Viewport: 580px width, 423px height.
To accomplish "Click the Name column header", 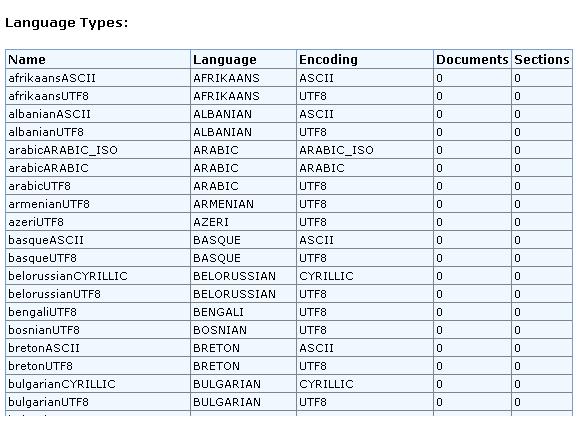I will coord(98,60).
